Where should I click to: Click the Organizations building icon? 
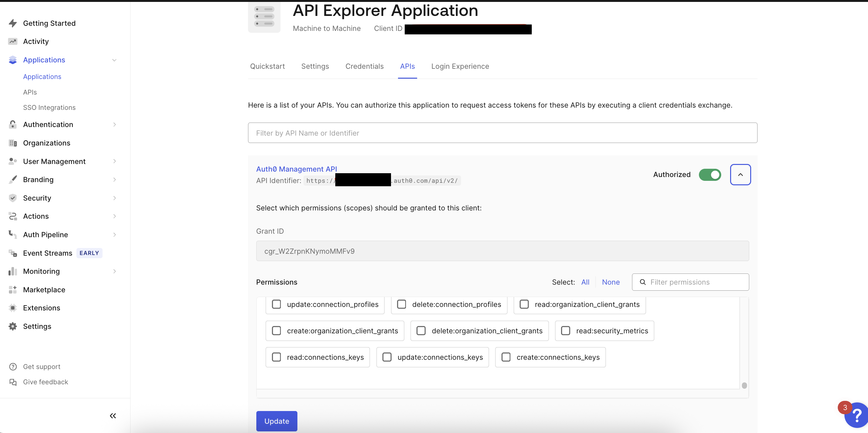point(13,143)
